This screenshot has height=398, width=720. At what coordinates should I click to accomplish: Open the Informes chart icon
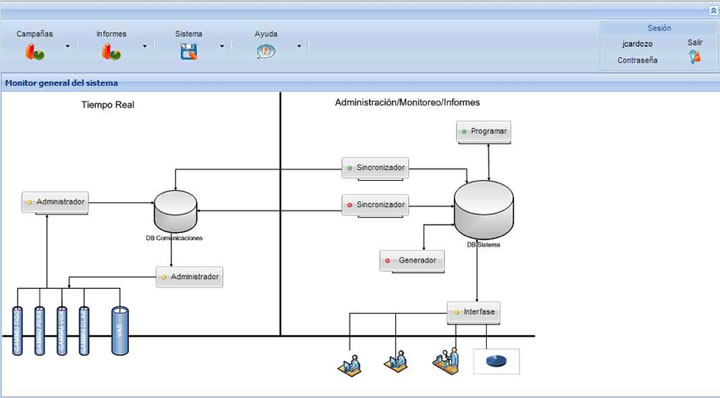(x=111, y=52)
